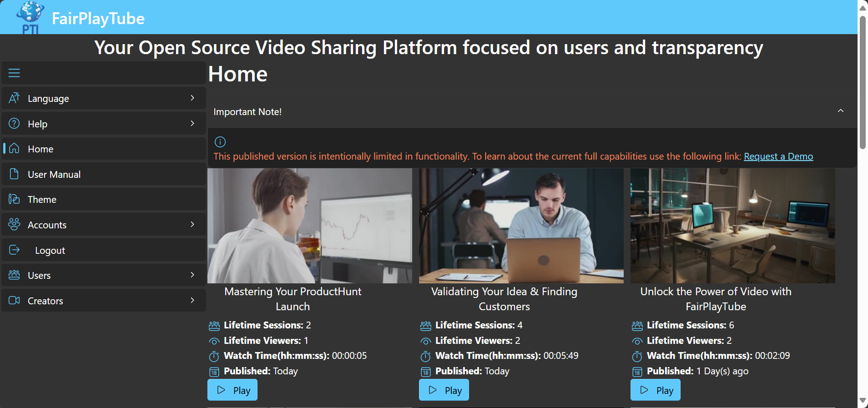Click the Logout arrow icon
This screenshot has height=408, width=868.
click(x=14, y=250)
